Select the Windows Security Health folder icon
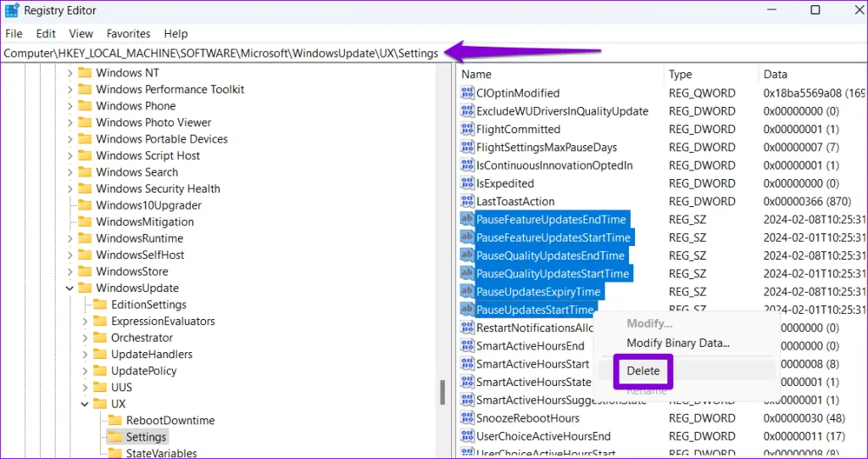 pos(85,189)
